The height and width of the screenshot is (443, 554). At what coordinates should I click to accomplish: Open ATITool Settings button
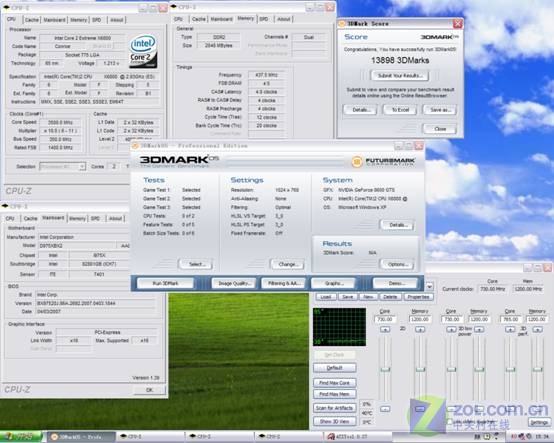coord(539,423)
